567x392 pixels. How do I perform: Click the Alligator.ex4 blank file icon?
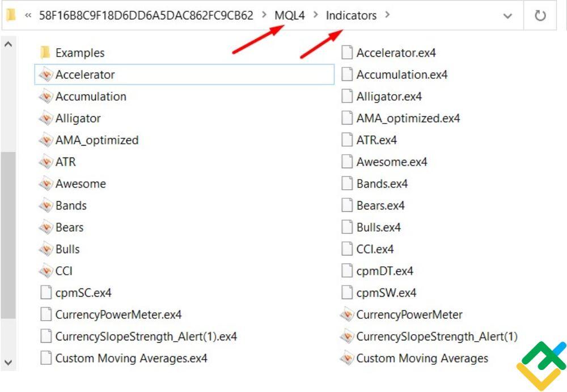[347, 96]
